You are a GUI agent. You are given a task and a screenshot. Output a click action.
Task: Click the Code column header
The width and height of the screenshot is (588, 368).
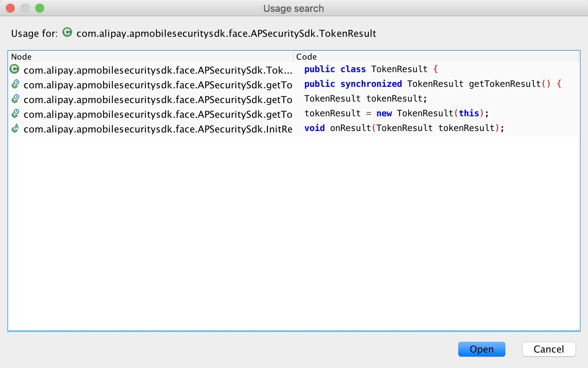(437, 57)
